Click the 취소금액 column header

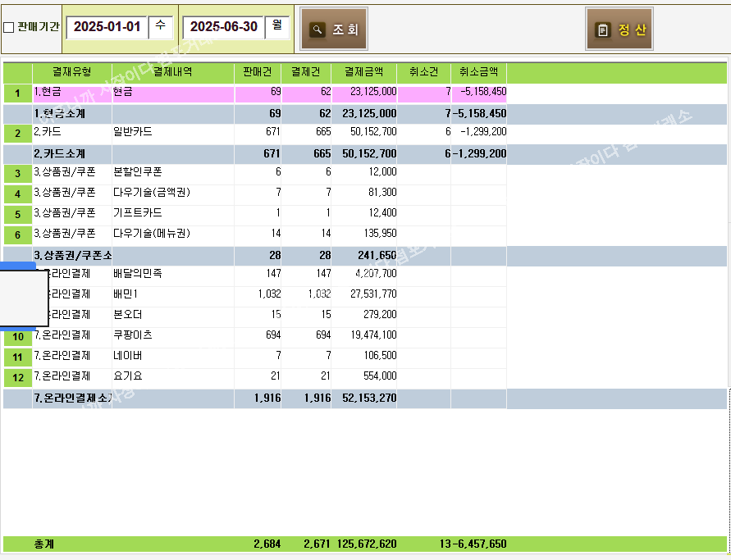(478, 72)
